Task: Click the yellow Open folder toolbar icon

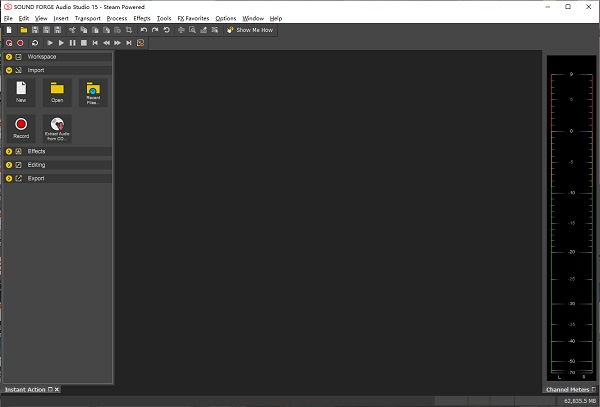Action: pyautogui.click(x=24, y=30)
